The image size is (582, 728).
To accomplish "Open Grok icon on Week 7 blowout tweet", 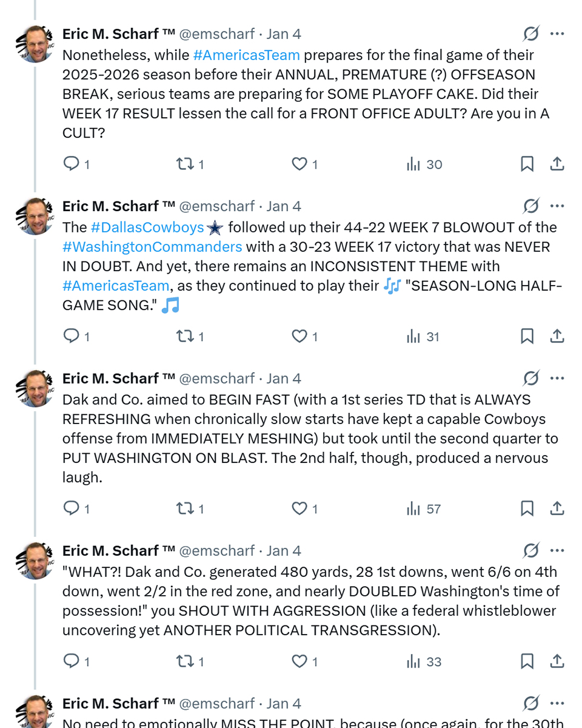I will 531,206.
